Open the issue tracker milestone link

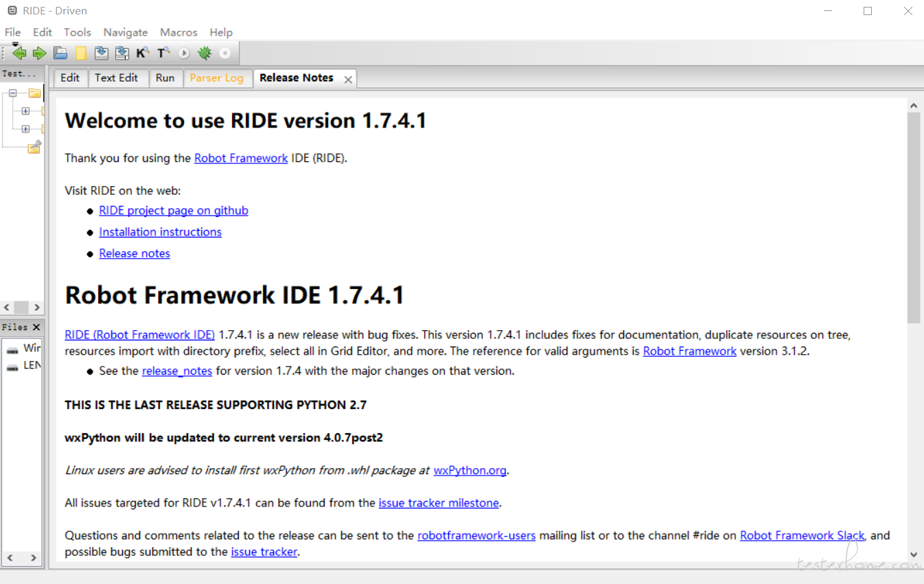439,503
